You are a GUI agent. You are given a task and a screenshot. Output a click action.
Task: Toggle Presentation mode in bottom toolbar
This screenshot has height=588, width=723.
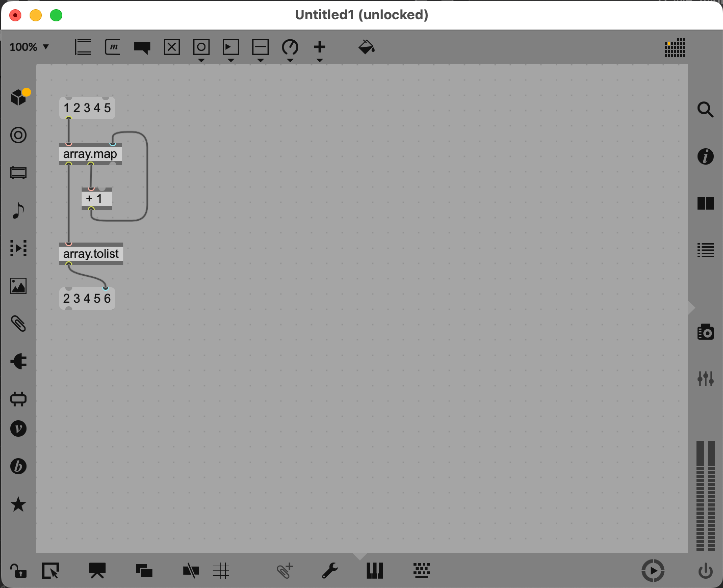click(x=97, y=571)
